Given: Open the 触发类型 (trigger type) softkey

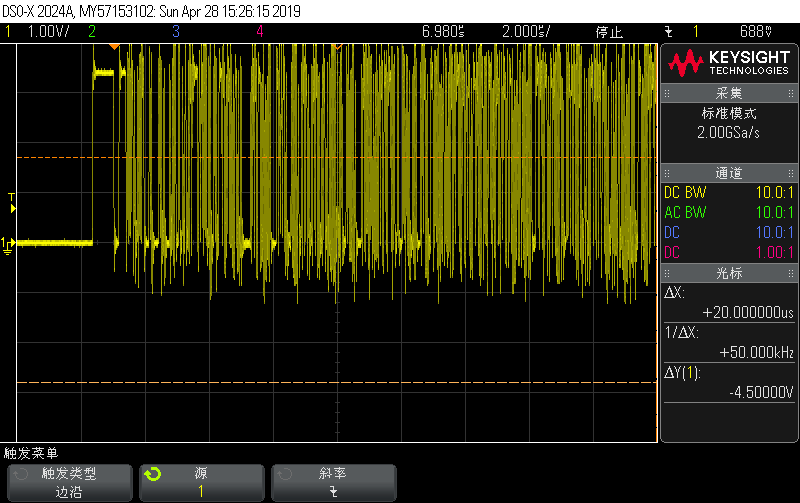Looking at the screenshot, I should tap(70, 483).
